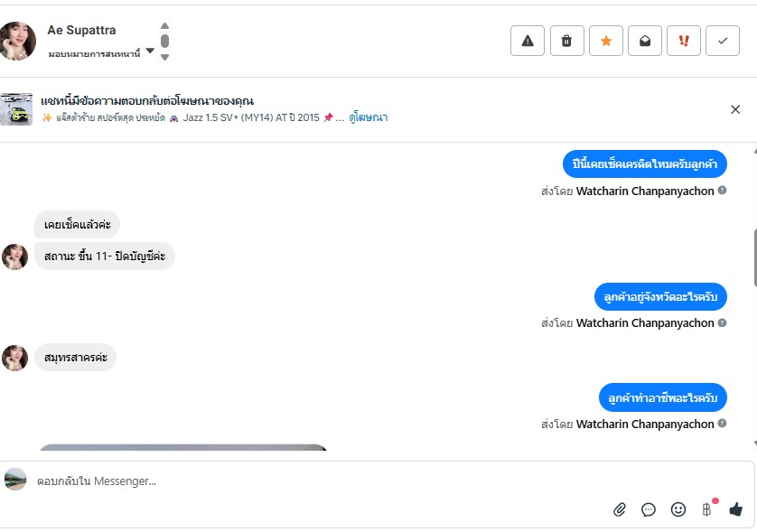Mark conversation as unread with envelope icon
Viewport: 757px width, 532px height.
tap(645, 41)
